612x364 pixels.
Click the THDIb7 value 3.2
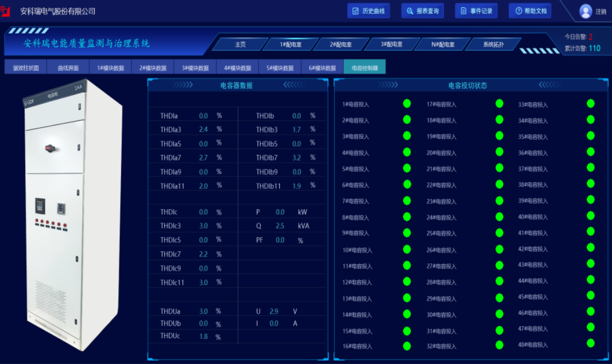[297, 158]
